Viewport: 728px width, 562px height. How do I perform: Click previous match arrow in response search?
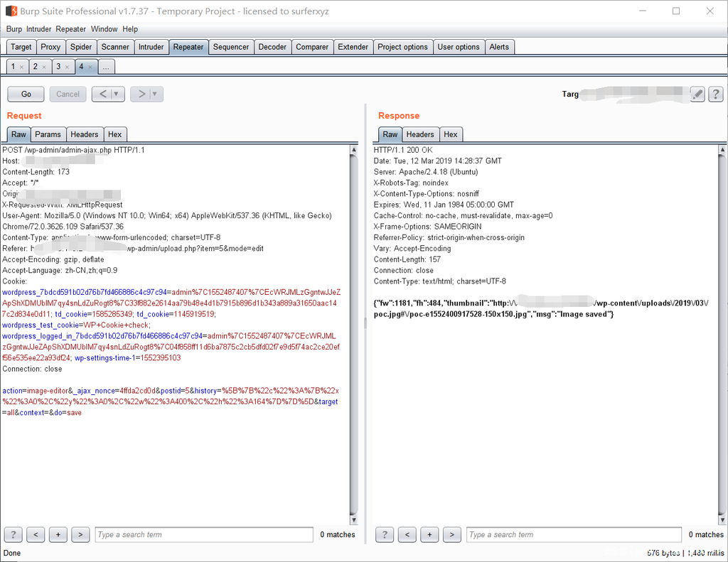407,534
